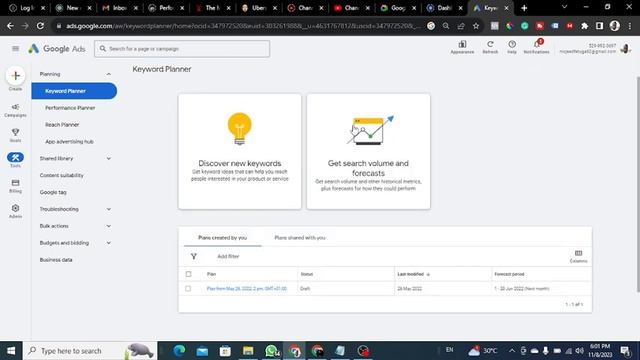Open WhatsApp from the taskbar
Viewport: 640px width, 360px height.
[271, 351]
